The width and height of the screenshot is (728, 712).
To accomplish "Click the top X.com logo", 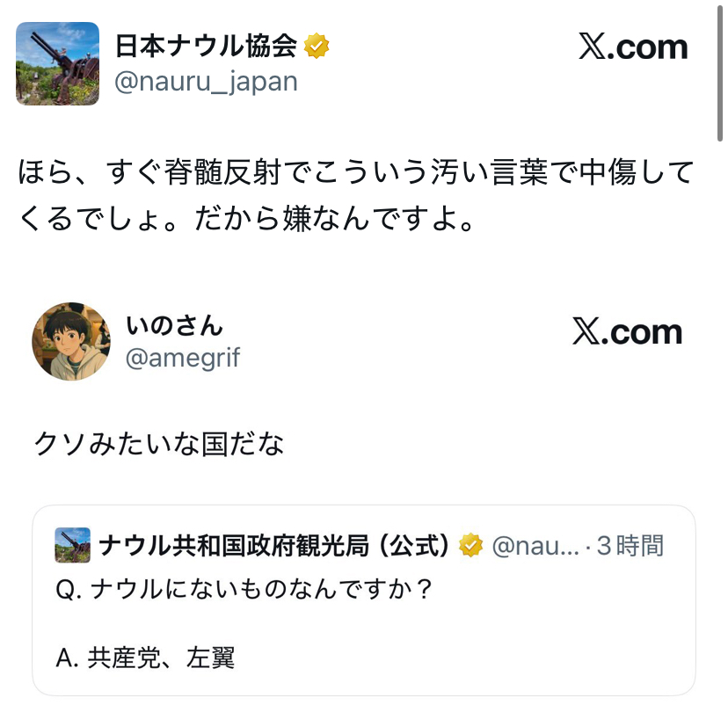I will click(x=633, y=47).
